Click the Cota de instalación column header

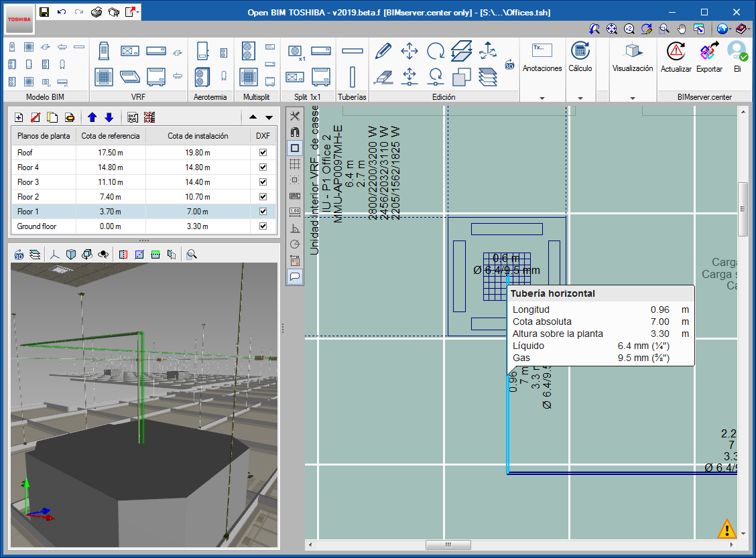click(x=198, y=136)
